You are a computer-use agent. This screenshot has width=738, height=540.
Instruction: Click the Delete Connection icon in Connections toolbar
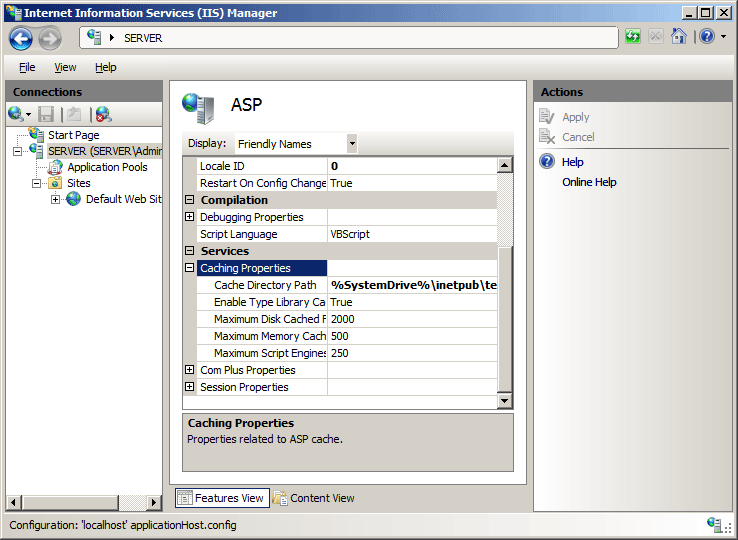point(102,114)
